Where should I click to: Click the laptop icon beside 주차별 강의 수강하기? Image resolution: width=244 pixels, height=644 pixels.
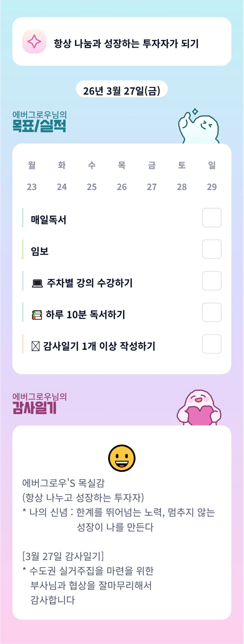(x=37, y=283)
